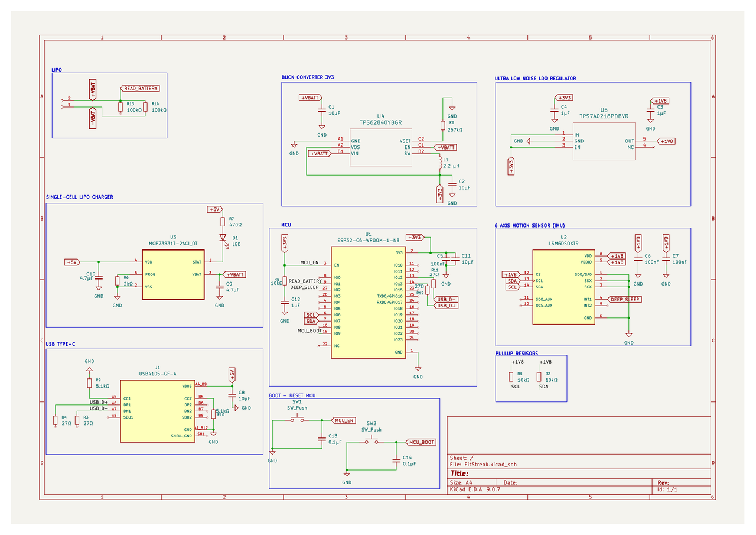This screenshot has width=756, height=535.
Task: Click the Sheet: / field
Action: tap(461, 458)
